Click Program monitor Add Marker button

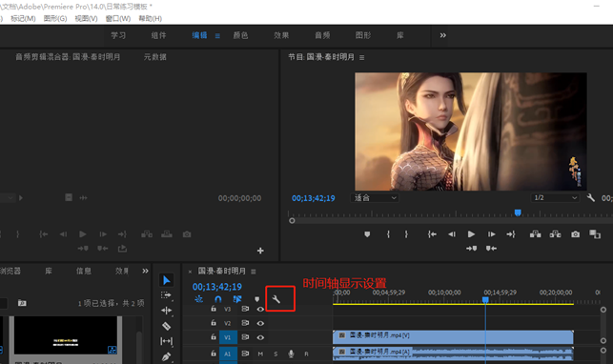[367, 234]
